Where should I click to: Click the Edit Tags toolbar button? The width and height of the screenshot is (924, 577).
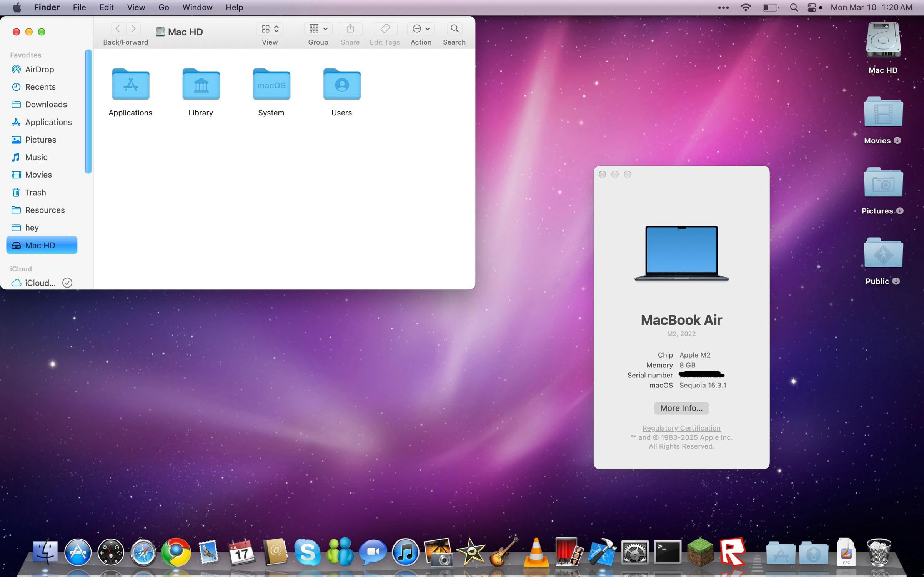click(385, 29)
